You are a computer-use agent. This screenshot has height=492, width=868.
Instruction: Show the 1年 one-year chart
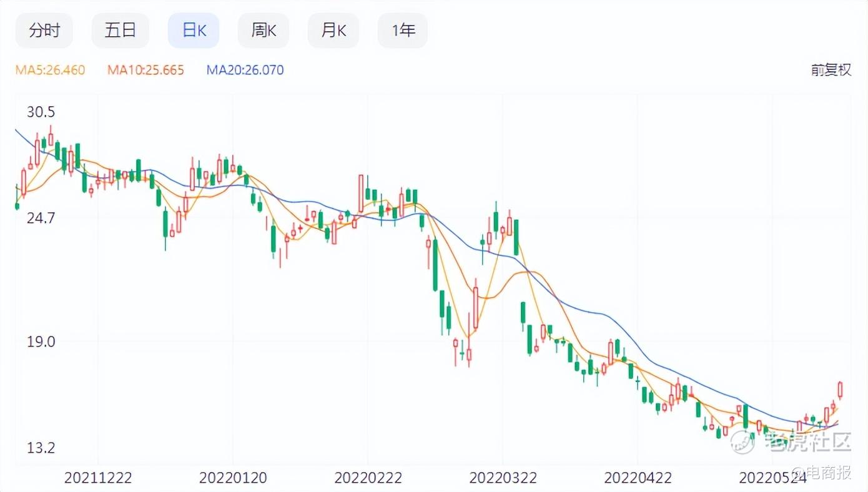pos(403,30)
